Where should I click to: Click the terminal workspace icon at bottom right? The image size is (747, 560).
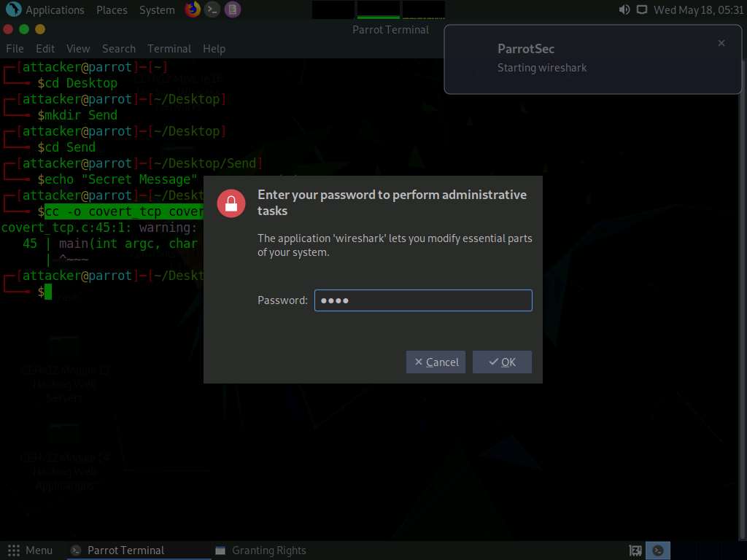(658, 551)
